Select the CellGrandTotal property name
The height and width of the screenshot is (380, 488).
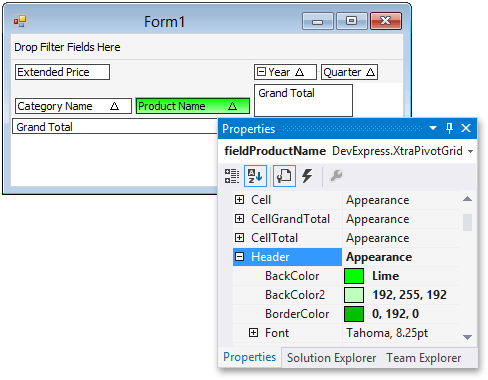(x=290, y=219)
